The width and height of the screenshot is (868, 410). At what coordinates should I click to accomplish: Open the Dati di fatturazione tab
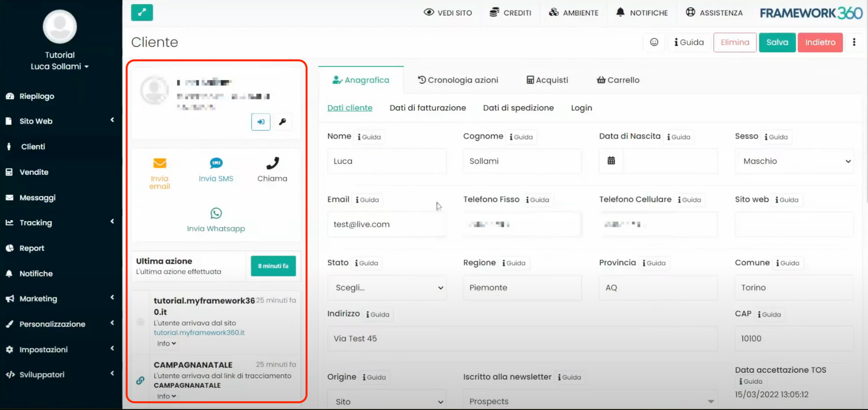[428, 108]
